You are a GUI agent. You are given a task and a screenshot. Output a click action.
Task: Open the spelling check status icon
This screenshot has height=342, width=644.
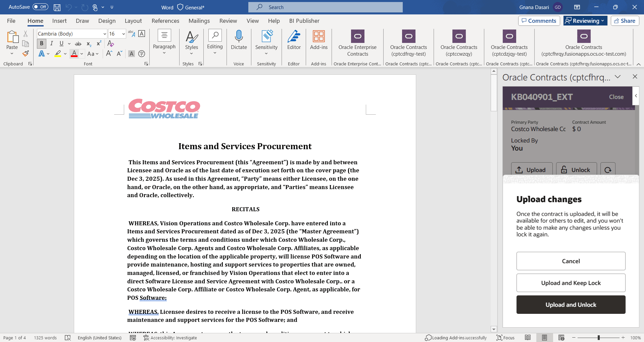(68, 338)
